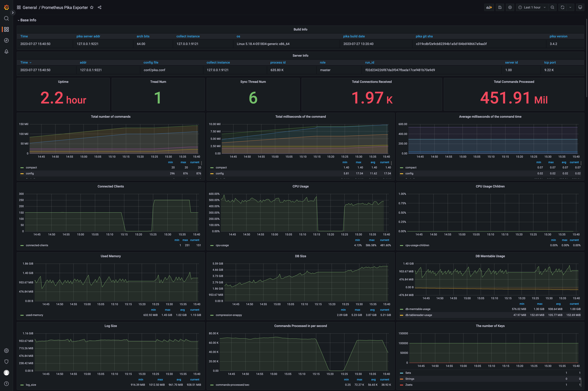
Task: Open the Server Info panel title menu
Action: pos(300,56)
